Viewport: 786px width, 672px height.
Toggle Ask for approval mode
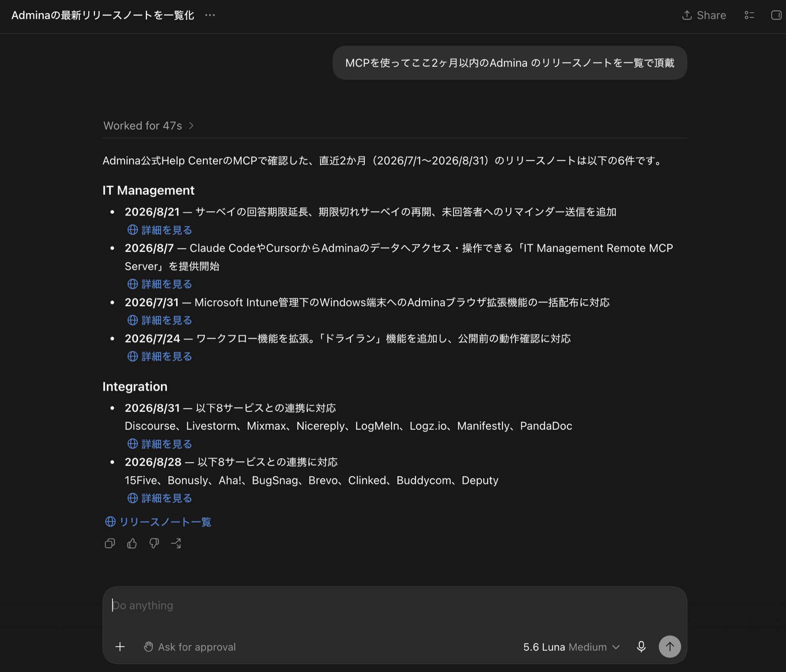190,647
